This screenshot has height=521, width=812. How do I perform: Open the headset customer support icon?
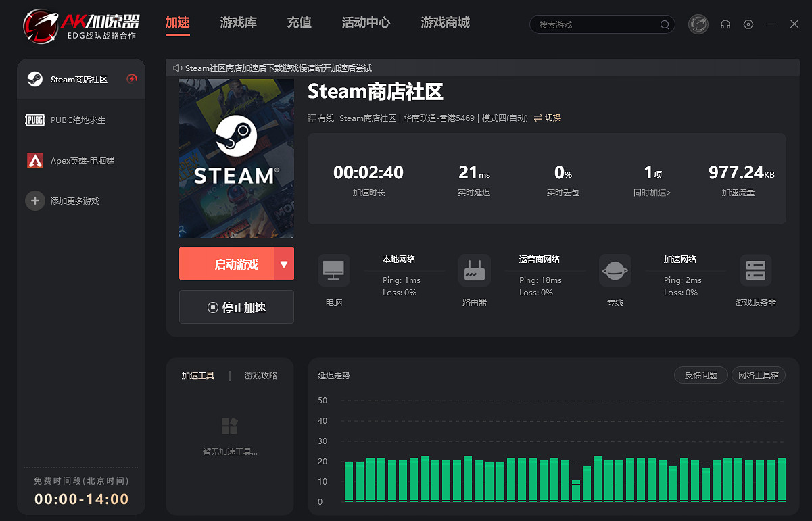[725, 24]
